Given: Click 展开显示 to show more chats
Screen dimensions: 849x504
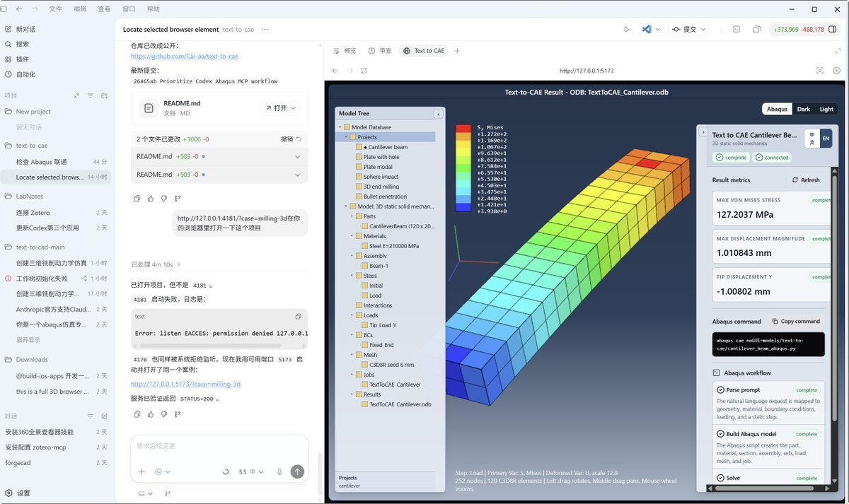Looking at the screenshot, I should [x=28, y=339].
